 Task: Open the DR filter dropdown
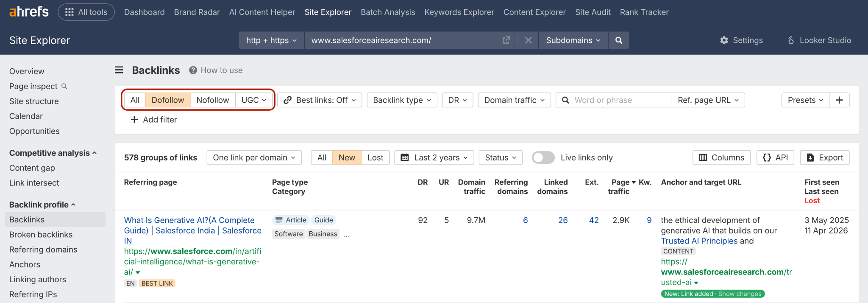458,100
